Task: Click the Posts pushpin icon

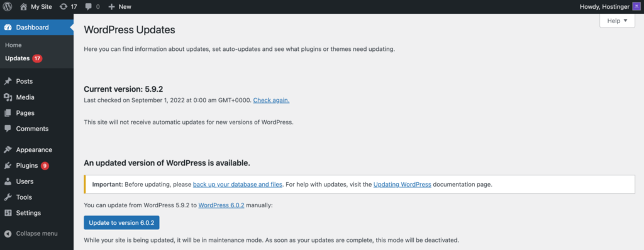Action: tap(8, 81)
